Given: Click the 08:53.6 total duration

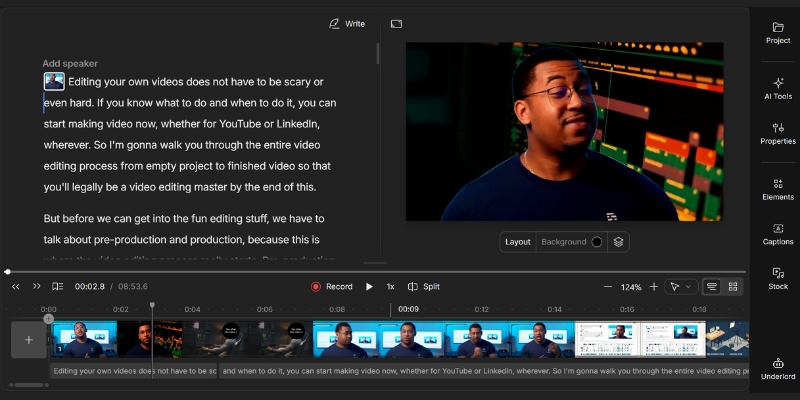Looking at the screenshot, I should pos(133,287).
